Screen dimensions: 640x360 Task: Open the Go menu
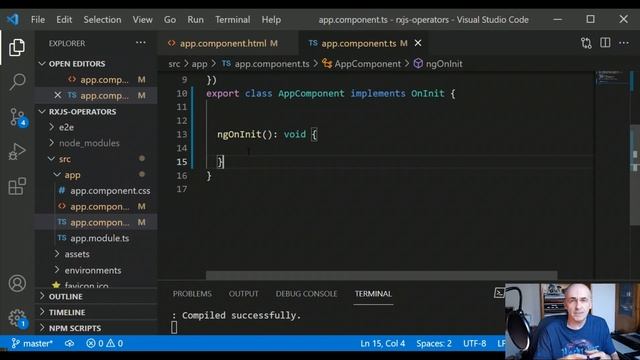[x=170, y=20]
